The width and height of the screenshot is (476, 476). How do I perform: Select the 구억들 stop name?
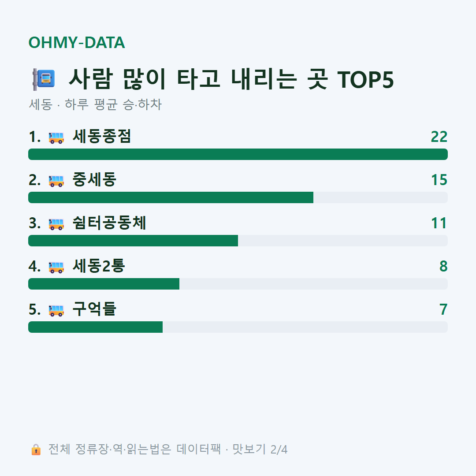[x=94, y=309]
